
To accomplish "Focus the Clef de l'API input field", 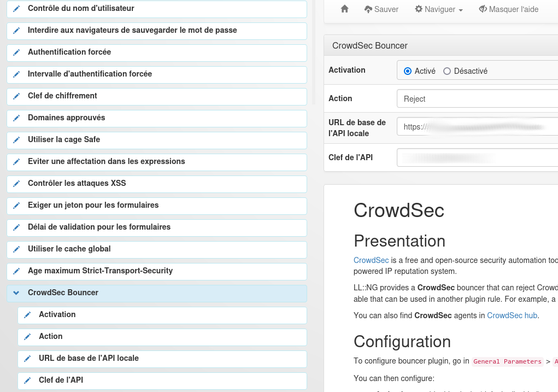I will tap(477, 157).
